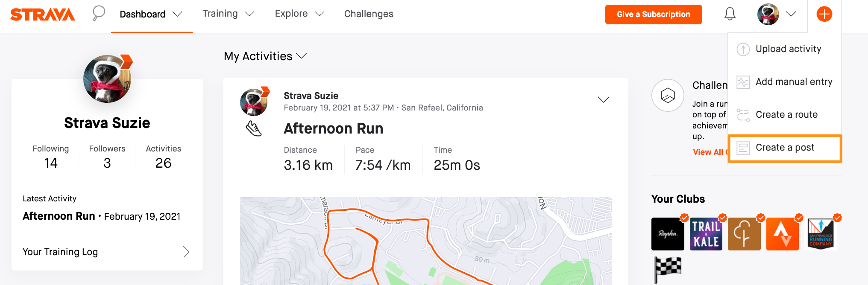Open the notifications bell
The width and height of the screenshot is (868, 285).
click(x=730, y=14)
